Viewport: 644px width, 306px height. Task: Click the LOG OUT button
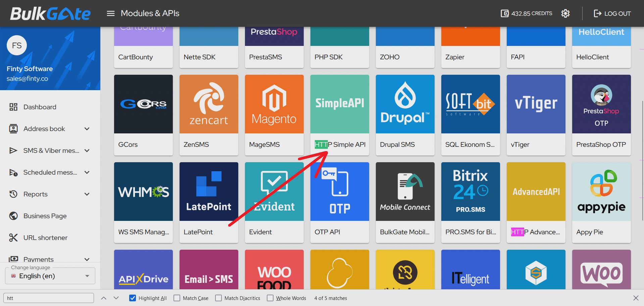pos(612,13)
